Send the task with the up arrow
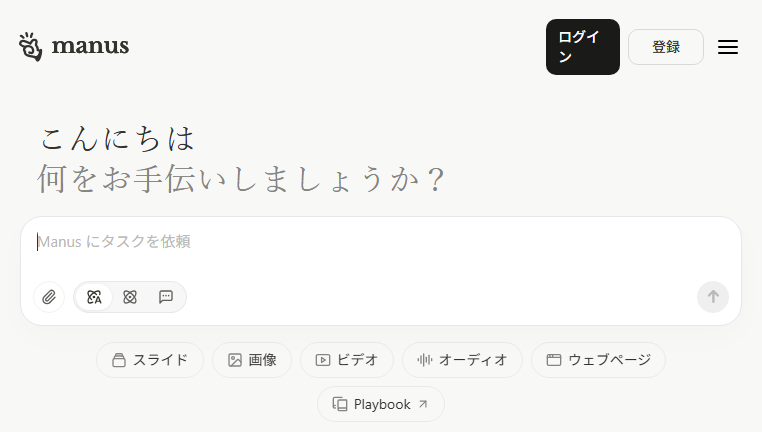Image resolution: width=762 pixels, height=432 pixels. [x=712, y=297]
